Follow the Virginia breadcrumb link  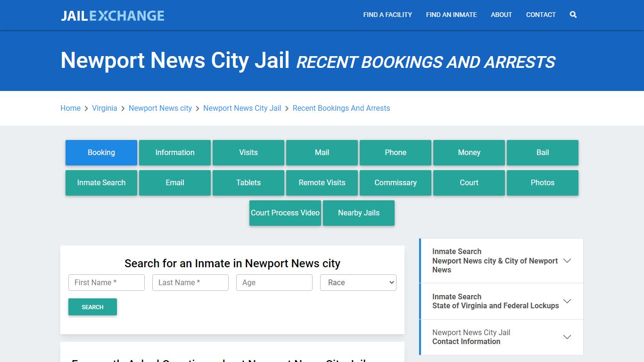[x=104, y=108]
